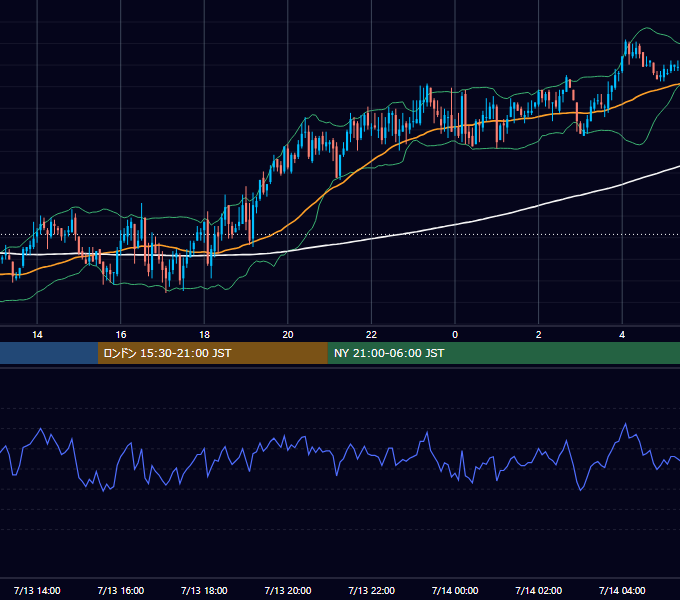Click the 7/13 22:00 date label
680x600 pixels.
click(x=372, y=590)
